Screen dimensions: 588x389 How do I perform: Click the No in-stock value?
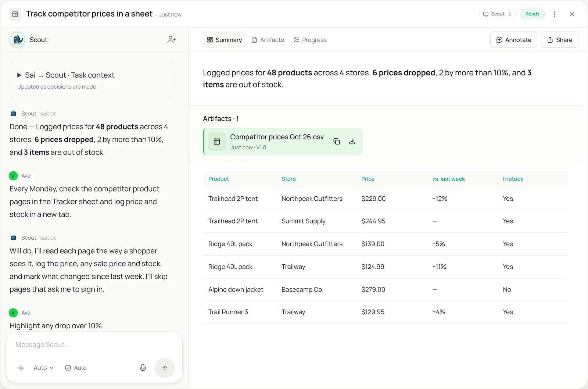pos(507,289)
